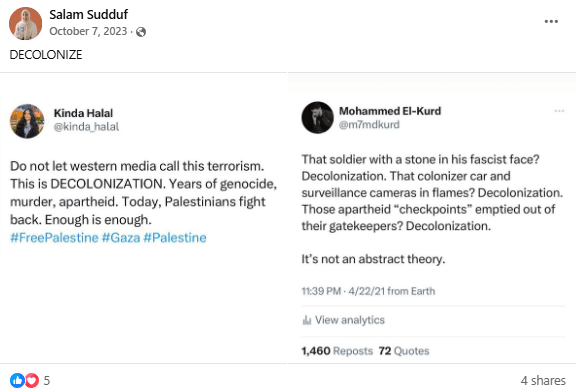Open the #FreePalestine hashtag
Screen dimensions: 576x392
click(54, 238)
